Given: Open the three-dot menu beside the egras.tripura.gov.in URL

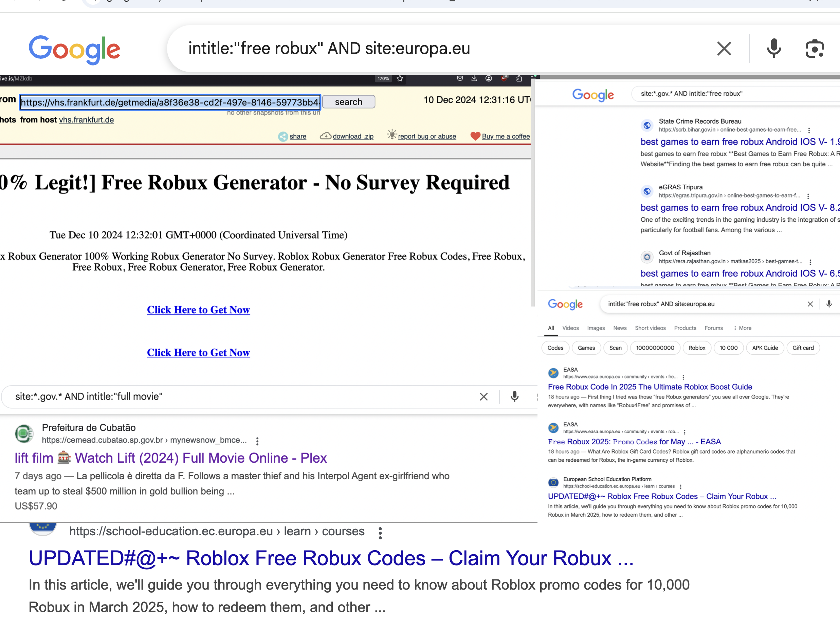Looking at the screenshot, I should [808, 196].
